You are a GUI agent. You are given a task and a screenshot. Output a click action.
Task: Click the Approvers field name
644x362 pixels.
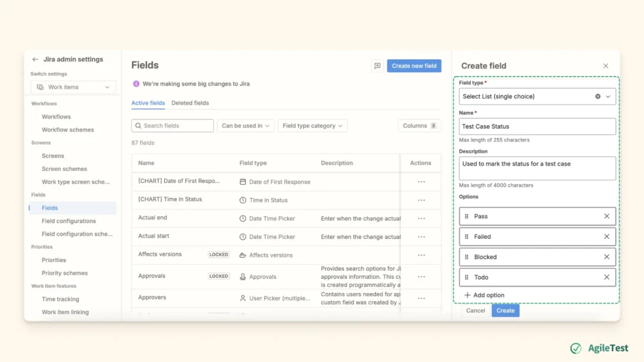(x=152, y=297)
